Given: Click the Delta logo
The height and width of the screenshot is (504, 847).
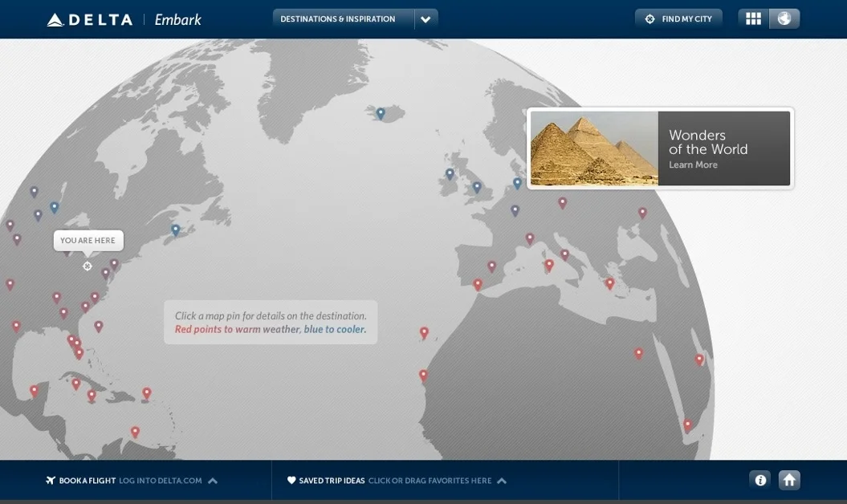Looking at the screenshot, I should [90, 20].
